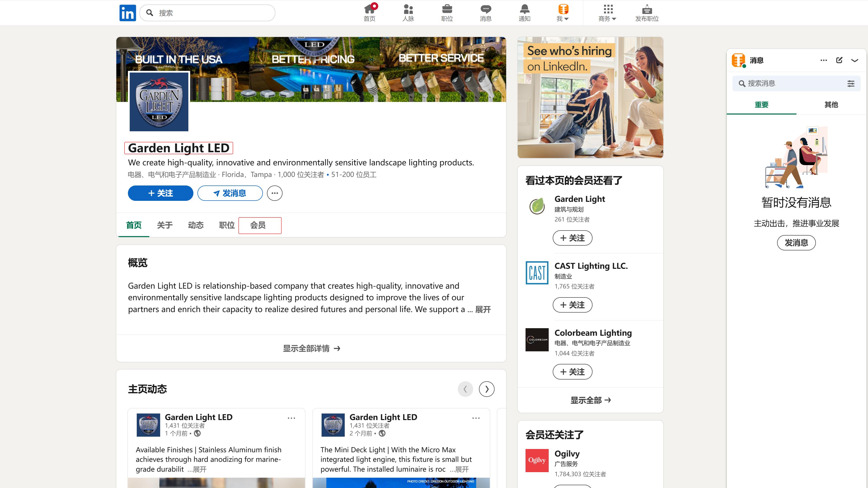Switch to the 关于 tab

pos(165,225)
